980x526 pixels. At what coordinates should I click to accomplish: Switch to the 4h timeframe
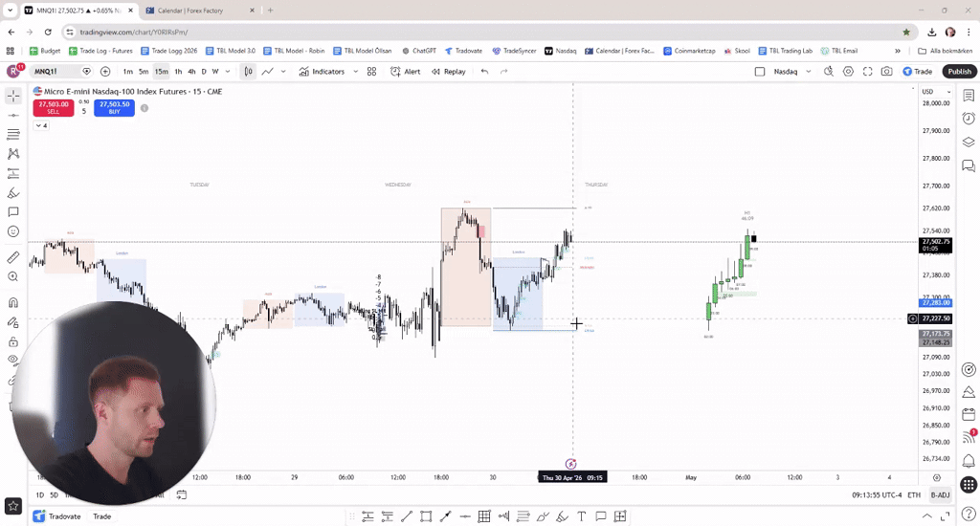click(x=191, y=71)
